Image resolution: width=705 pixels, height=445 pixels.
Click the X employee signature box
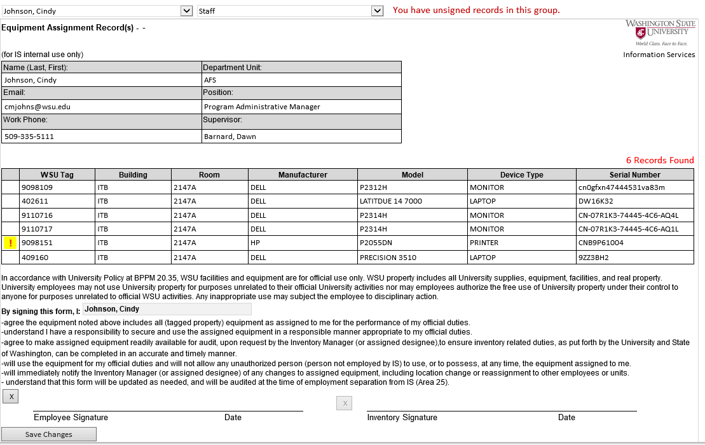tap(10, 396)
